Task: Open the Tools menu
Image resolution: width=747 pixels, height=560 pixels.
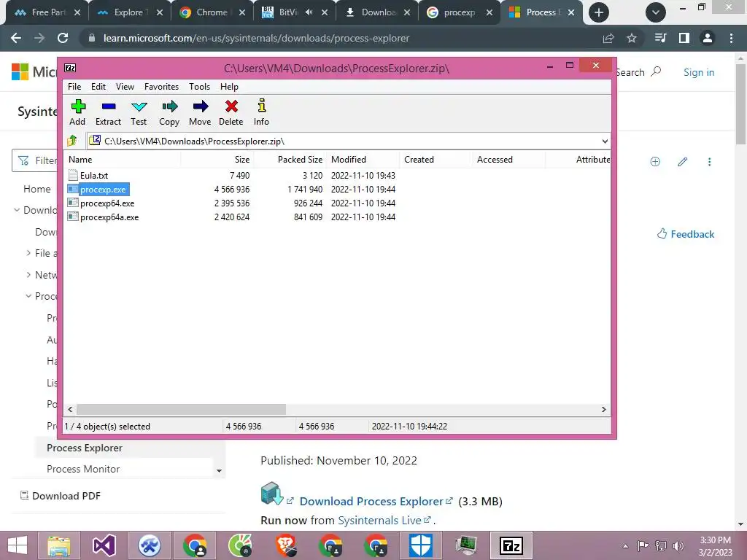Action: (199, 87)
